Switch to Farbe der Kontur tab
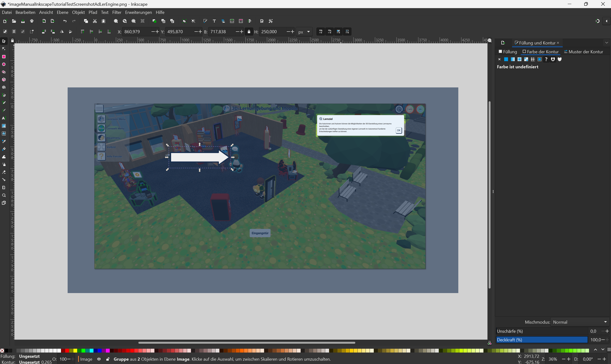 pos(540,52)
